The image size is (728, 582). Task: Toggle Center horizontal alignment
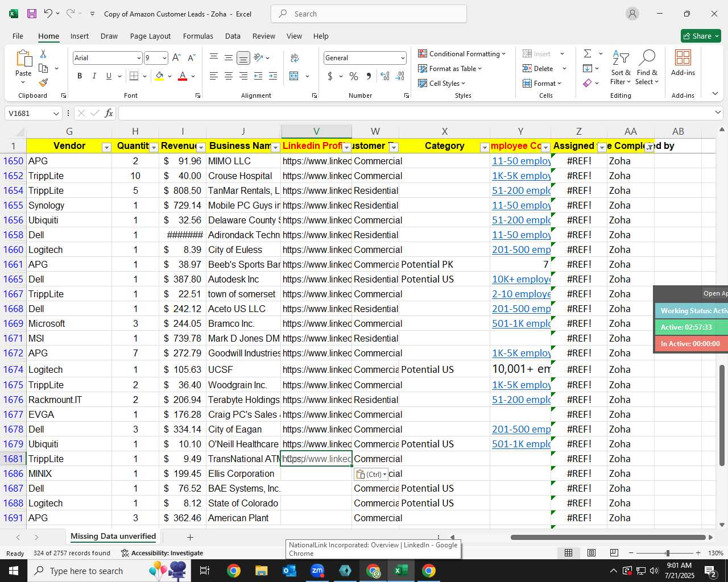pyautogui.click(x=229, y=76)
